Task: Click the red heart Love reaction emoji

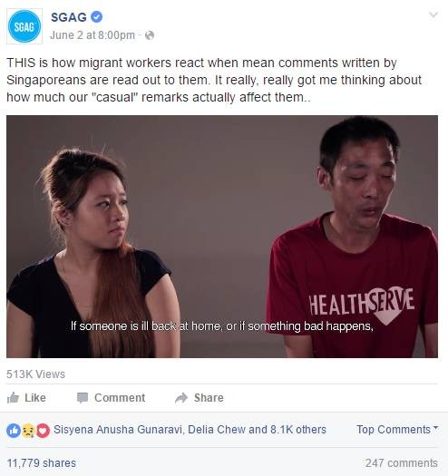Action: [43, 431]
